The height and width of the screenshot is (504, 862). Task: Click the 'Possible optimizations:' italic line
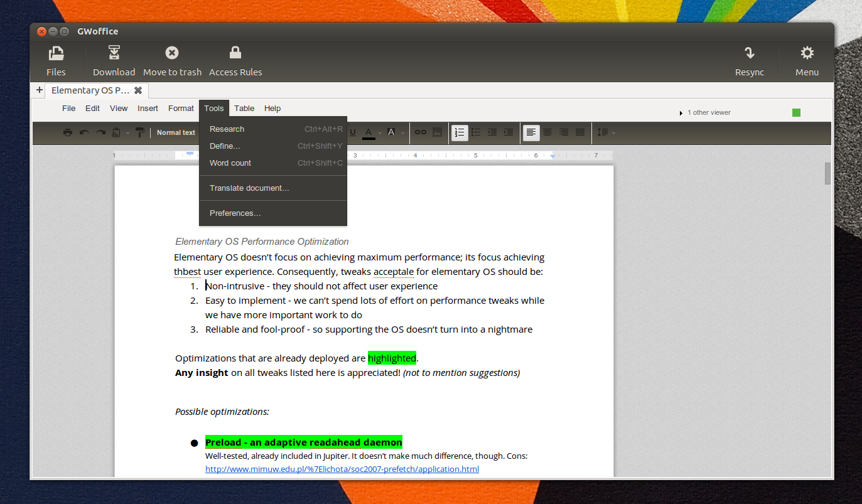tap(222, 412)
